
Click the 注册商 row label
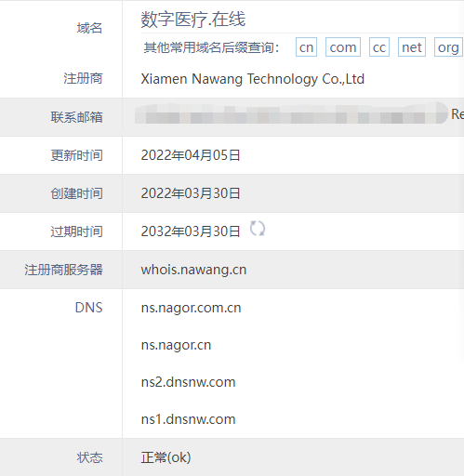pos(83,78)
